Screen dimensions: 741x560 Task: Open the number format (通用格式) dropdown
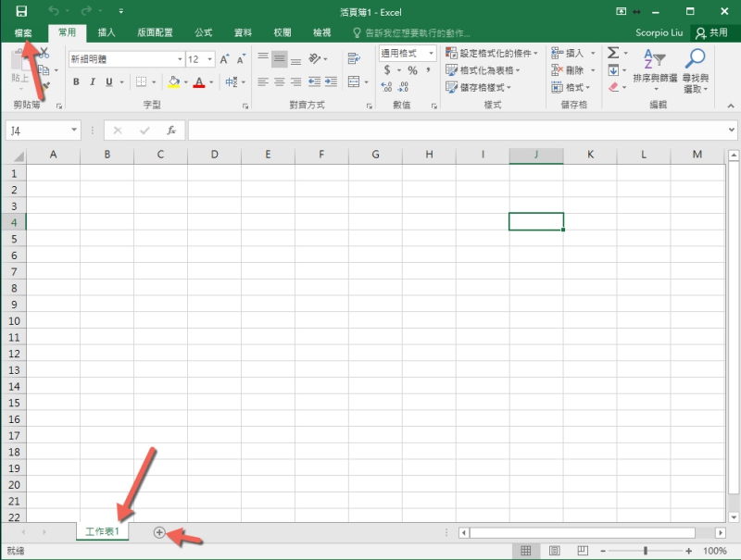433,53
